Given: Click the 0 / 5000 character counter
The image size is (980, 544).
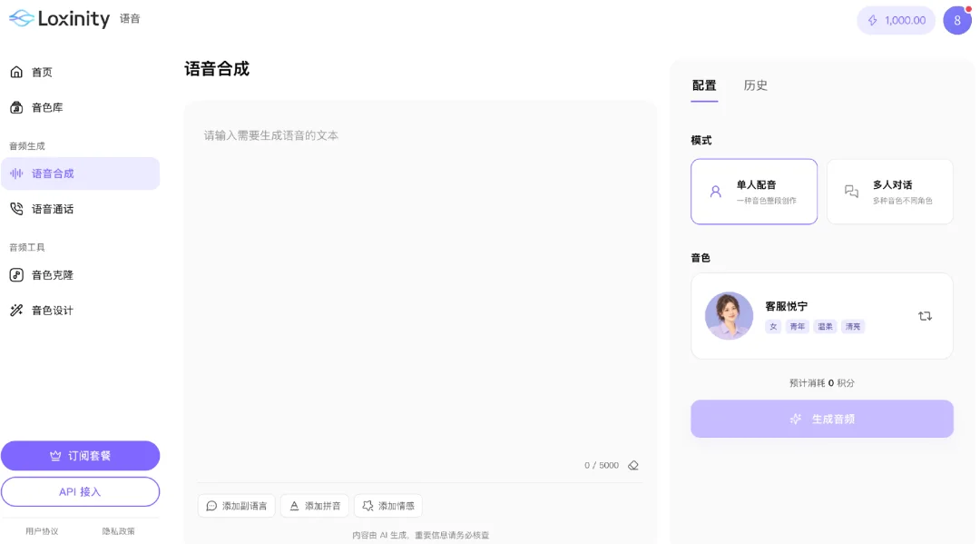Looking at the screenshot, I should (602, 466).
